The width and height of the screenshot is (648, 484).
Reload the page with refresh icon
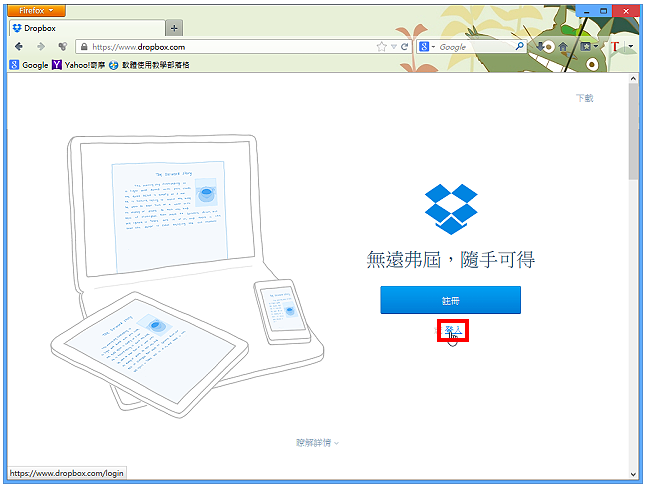[405, 47]
